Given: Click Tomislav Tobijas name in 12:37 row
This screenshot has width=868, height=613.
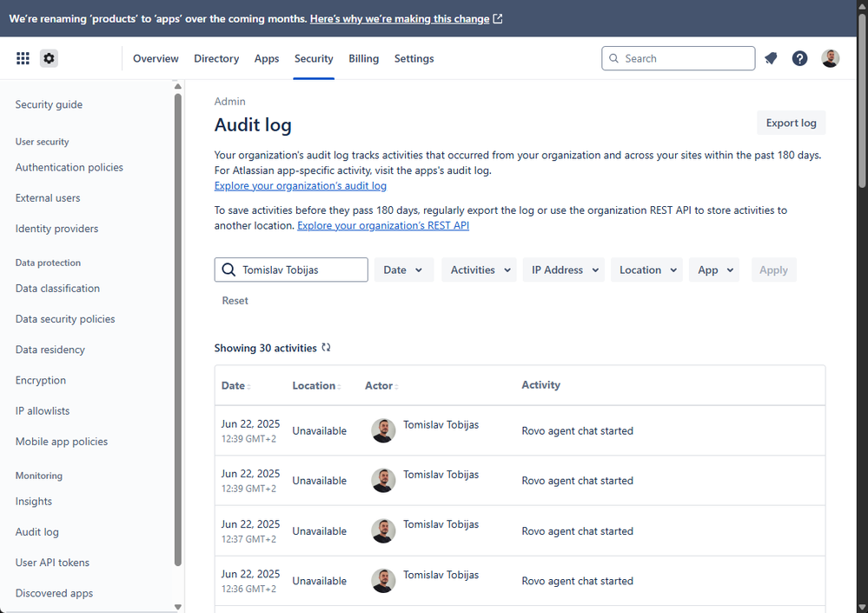Looking at the screenshot, I should click(441, 524).
